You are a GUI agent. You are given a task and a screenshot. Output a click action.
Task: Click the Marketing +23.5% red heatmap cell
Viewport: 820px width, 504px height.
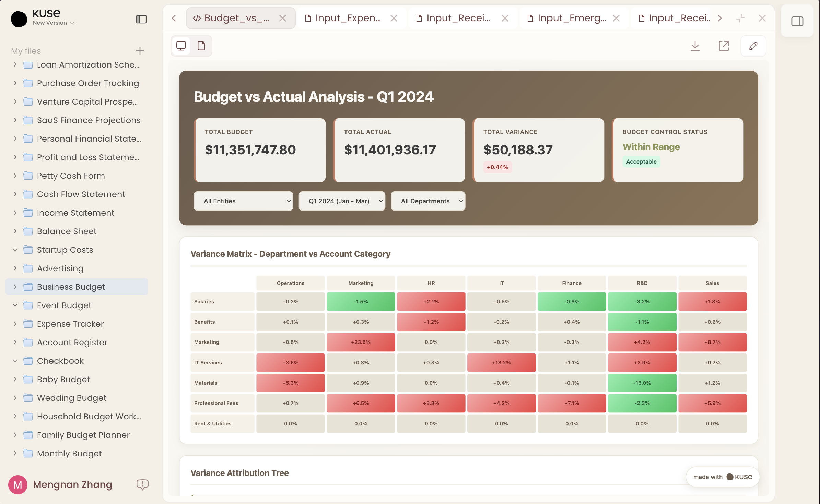361,342
